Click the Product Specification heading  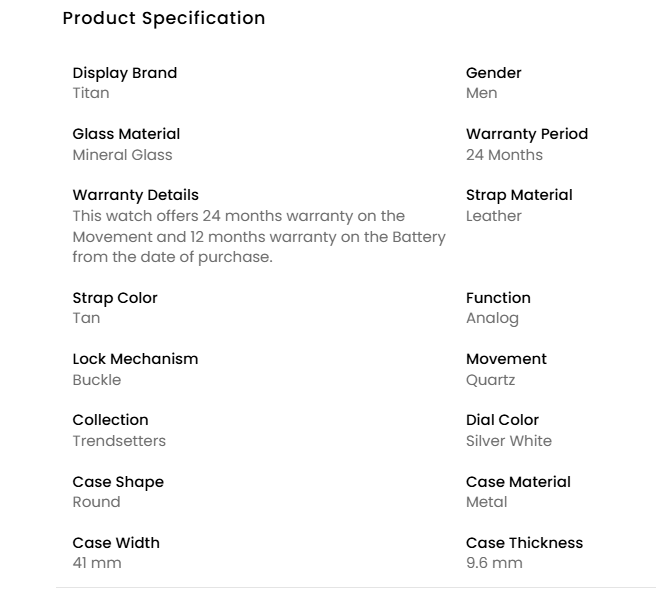[164, 18]
